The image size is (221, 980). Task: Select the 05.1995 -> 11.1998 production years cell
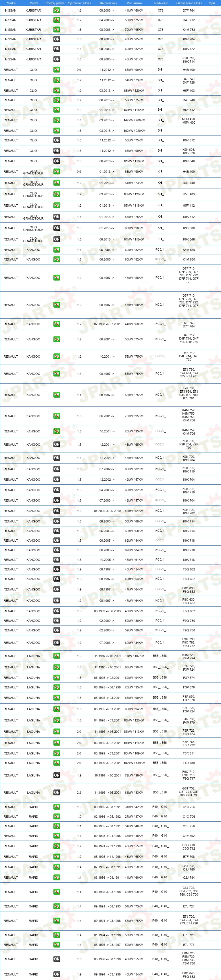click(x=107, y=857)
